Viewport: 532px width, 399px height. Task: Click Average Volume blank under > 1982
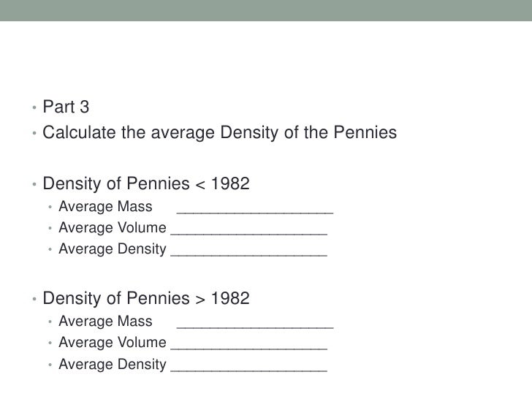click(x=248, y=343)
